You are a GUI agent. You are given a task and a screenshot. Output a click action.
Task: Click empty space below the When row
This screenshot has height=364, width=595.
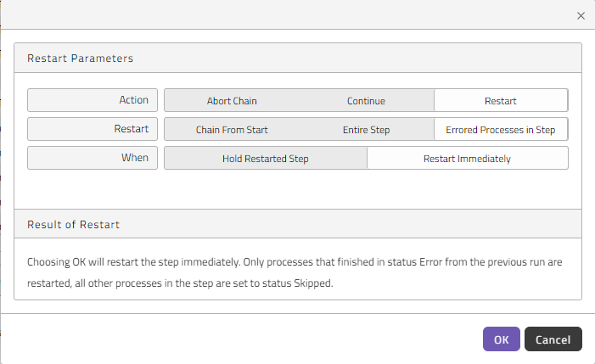pyautogui.click(x=298, y=189)
